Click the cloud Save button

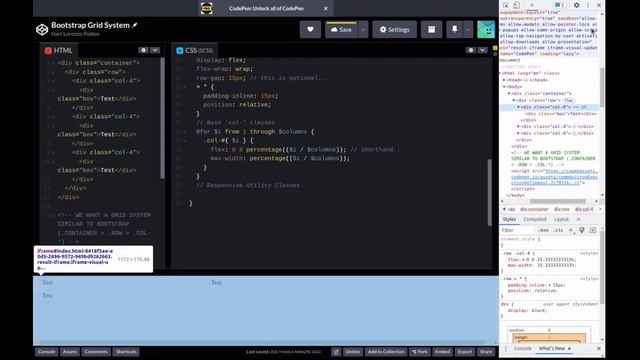tap(341, 29)
